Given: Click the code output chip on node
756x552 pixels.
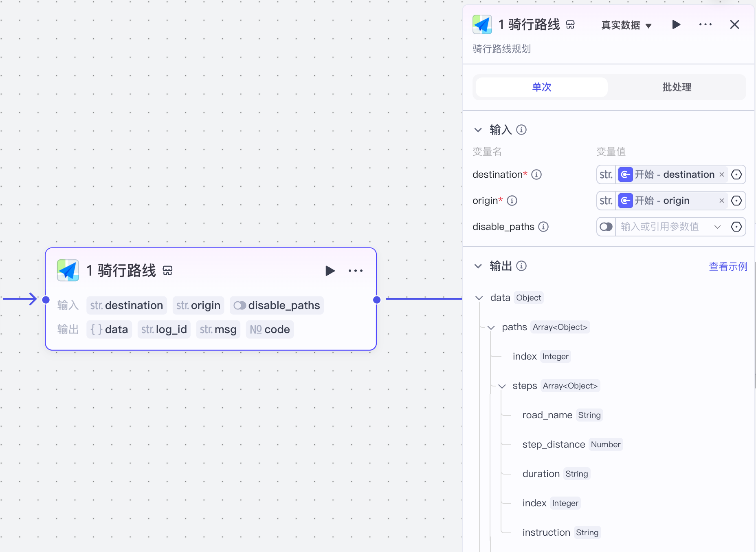Looking at the screenshot, I should 270,329.
